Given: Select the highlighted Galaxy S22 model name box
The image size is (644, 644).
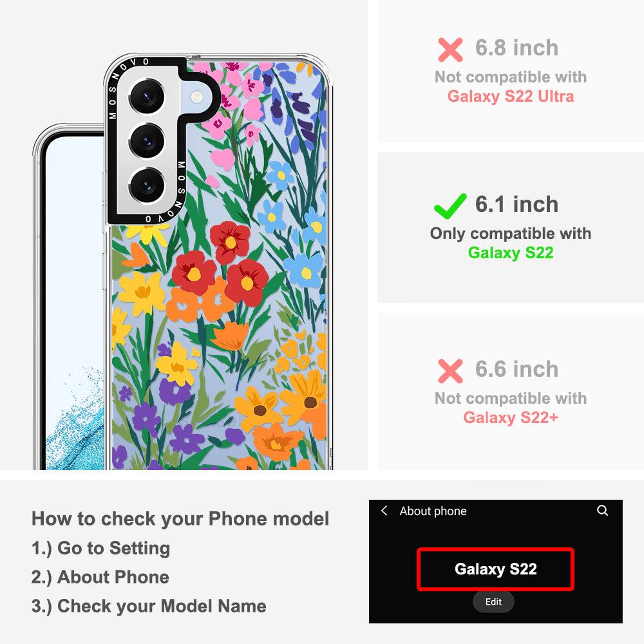Looking at the screenshot, I should point(495,569).
